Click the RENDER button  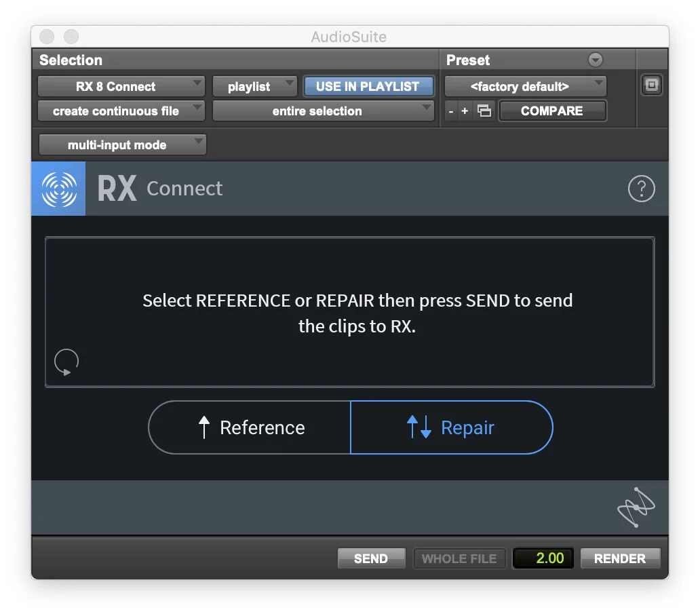(x=619, y=558)
